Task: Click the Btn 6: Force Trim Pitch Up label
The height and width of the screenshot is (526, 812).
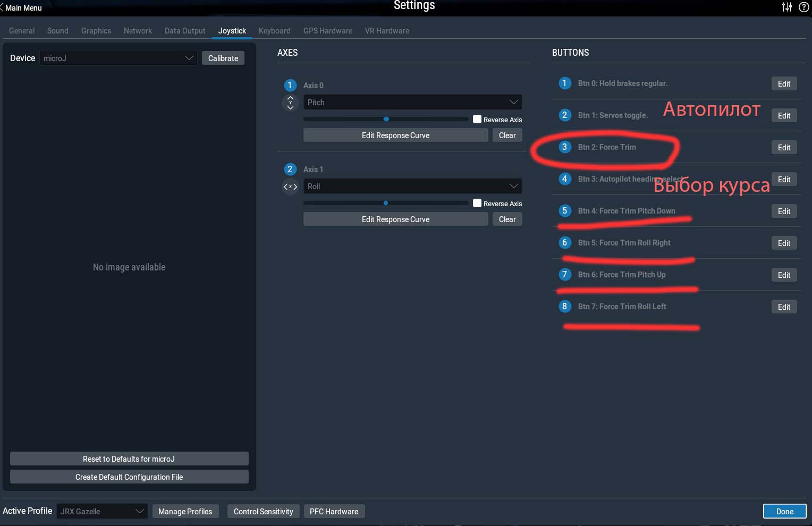Action: click(x=622, y=275)
